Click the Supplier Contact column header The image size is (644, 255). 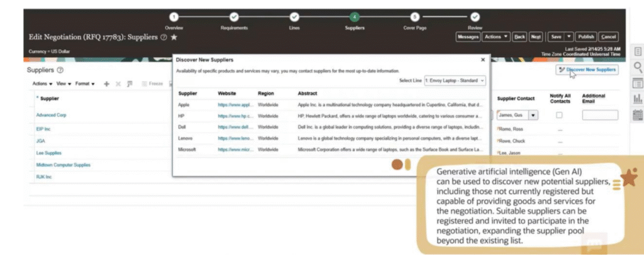516,99
